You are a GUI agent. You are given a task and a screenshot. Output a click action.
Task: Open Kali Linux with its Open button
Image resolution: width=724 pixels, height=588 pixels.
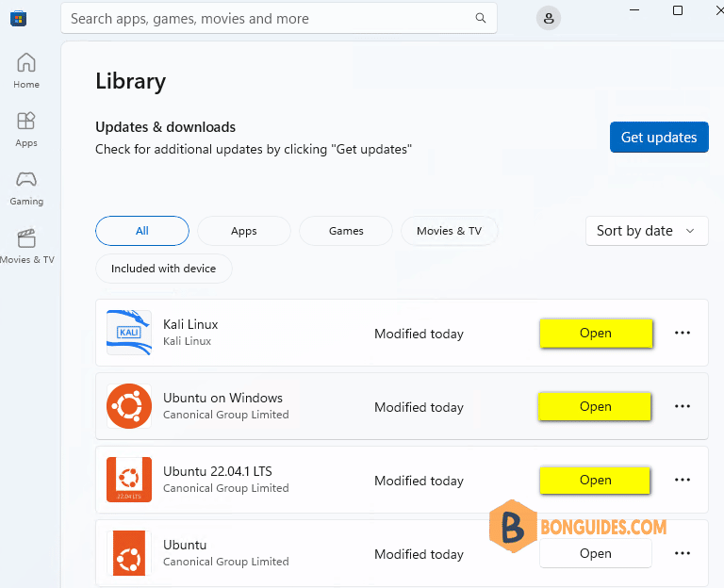pyautogui.click(x=596, y=333)
